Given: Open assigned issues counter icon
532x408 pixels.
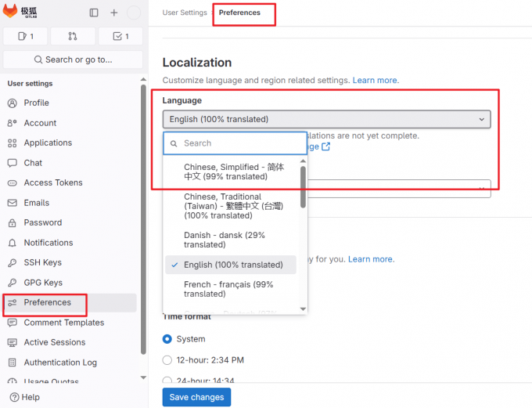Looking at the screenshot, I should pos(25,36).
